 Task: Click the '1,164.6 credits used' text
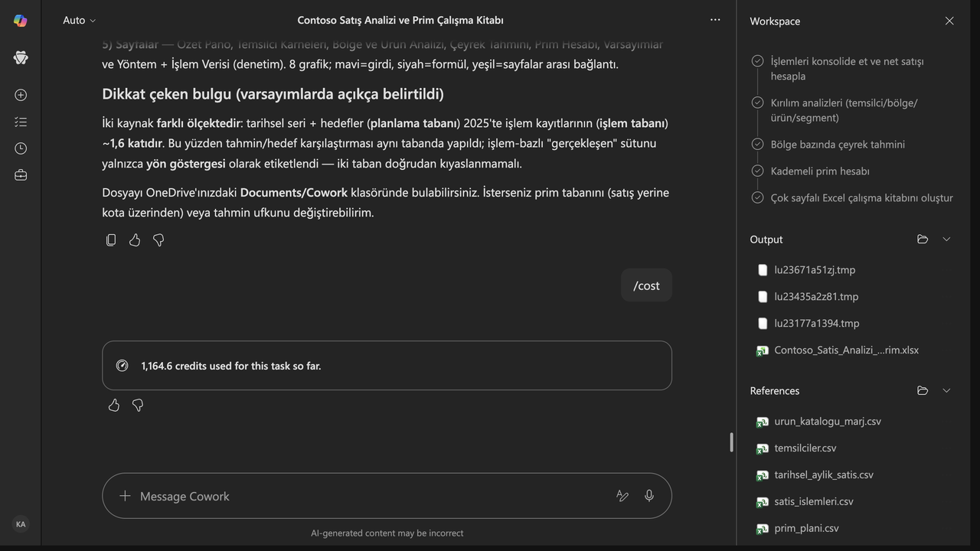coord(231,366)
